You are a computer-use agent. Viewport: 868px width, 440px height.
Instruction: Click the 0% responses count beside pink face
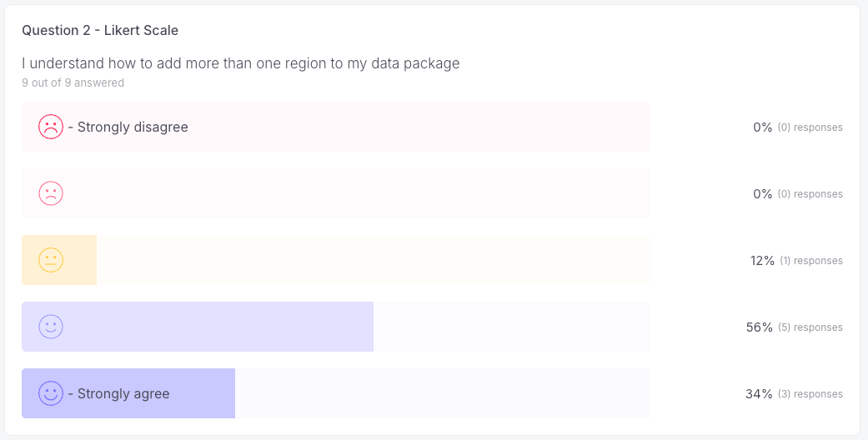click(x=798, y=194)
